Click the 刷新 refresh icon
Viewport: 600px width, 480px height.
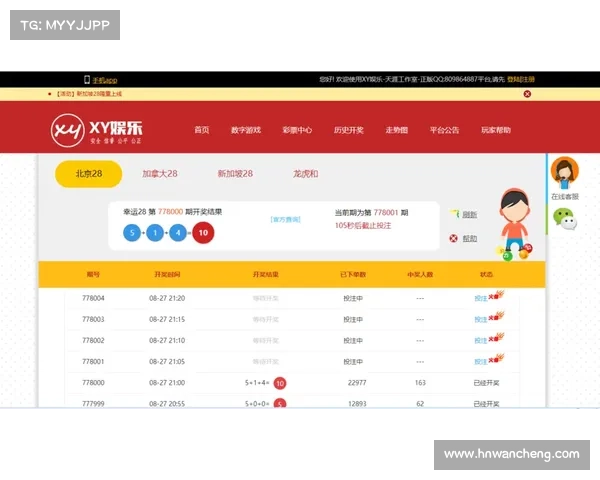click(455, 214)
